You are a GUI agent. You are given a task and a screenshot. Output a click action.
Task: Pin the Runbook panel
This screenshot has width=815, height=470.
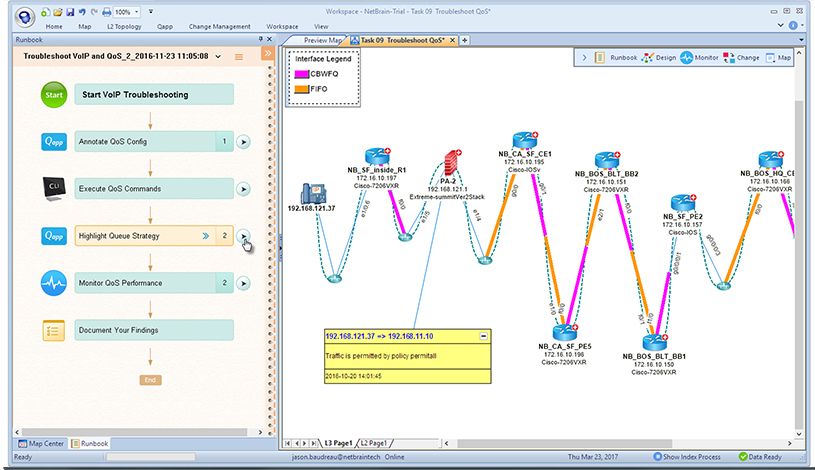click(x=261, y=39)
